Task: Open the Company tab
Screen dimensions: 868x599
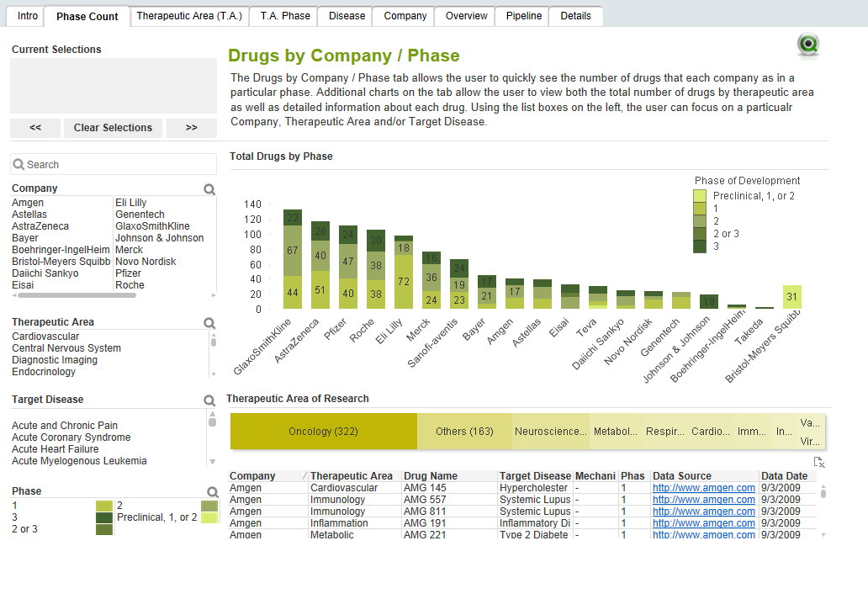Action: [405, 16]
